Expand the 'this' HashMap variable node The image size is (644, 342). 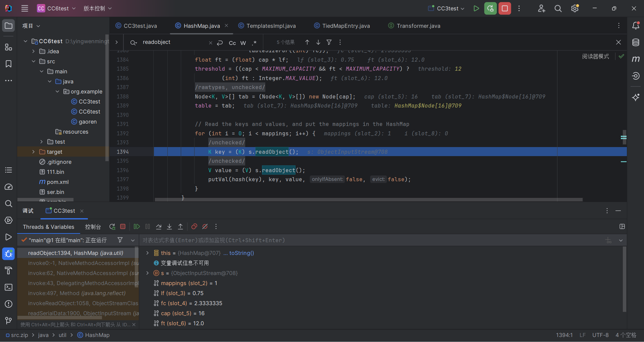click(x=147, y=253)
